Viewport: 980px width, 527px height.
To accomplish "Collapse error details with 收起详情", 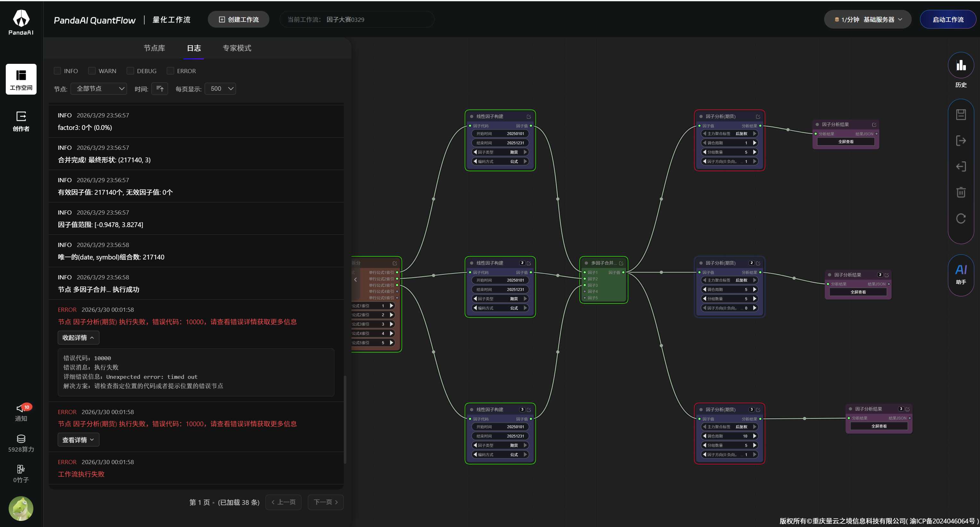I will pyautogui.click(x=78, y=337).
